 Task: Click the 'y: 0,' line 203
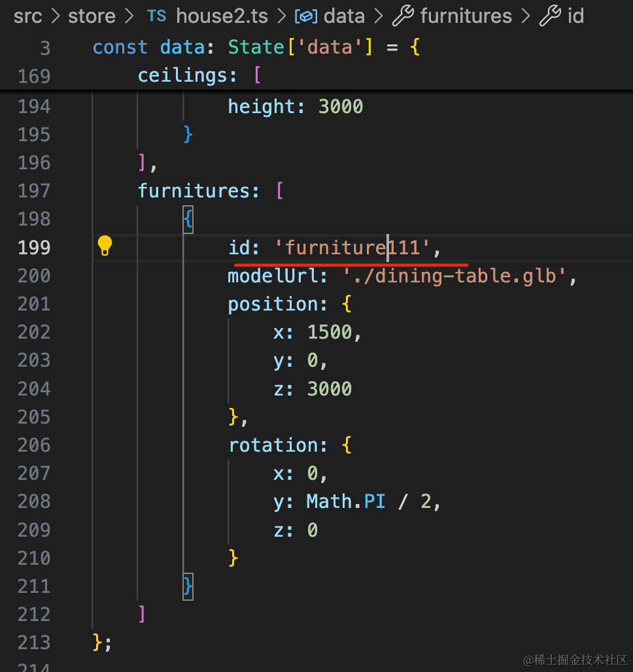[300, 360]
